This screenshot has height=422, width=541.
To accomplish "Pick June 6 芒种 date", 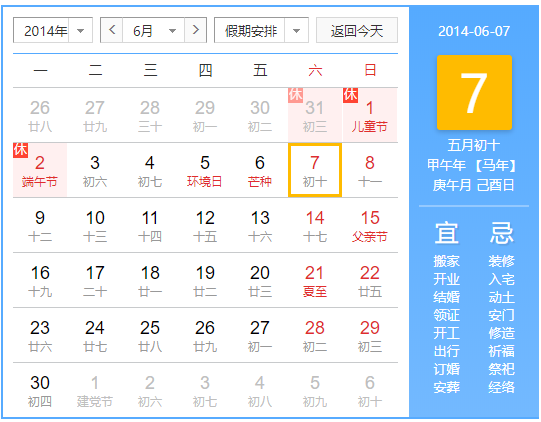I will tap(260, 170).
